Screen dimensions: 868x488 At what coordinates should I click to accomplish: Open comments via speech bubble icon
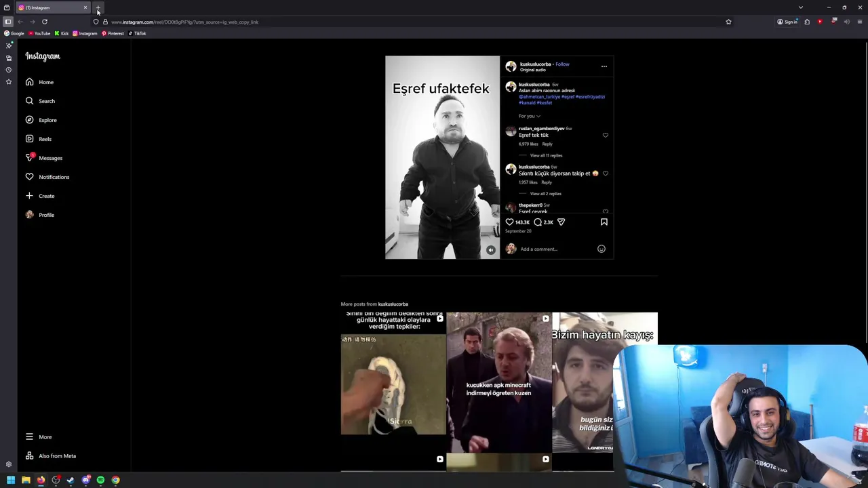point(538,222)
